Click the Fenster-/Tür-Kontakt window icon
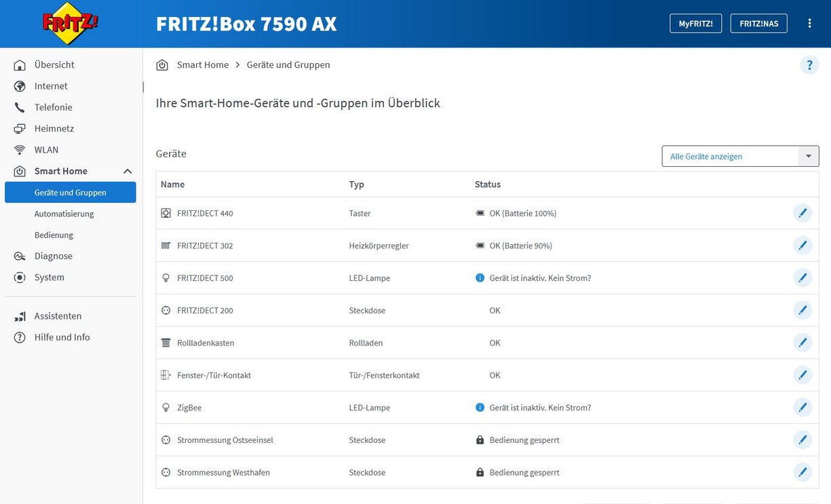Viewport: 831px width, 504px height. click(166, 375)
